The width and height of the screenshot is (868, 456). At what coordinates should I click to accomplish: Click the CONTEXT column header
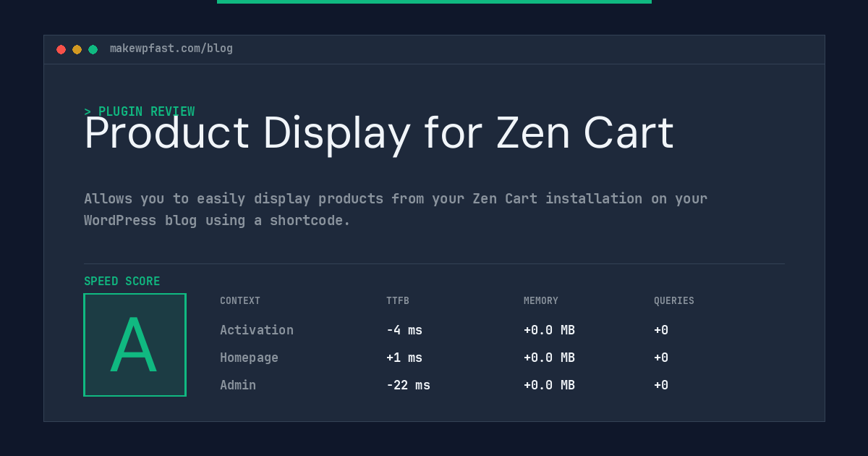(240, 301)
